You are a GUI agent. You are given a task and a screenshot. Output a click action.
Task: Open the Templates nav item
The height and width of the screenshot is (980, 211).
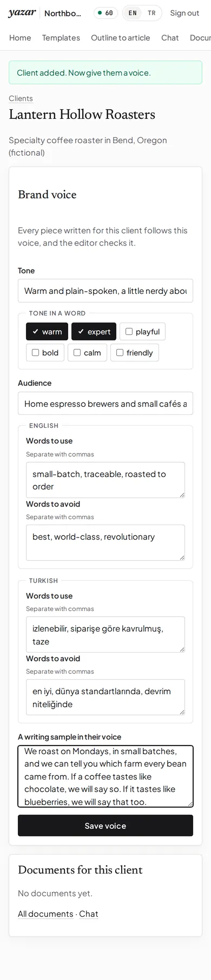[x=61, y=38]
